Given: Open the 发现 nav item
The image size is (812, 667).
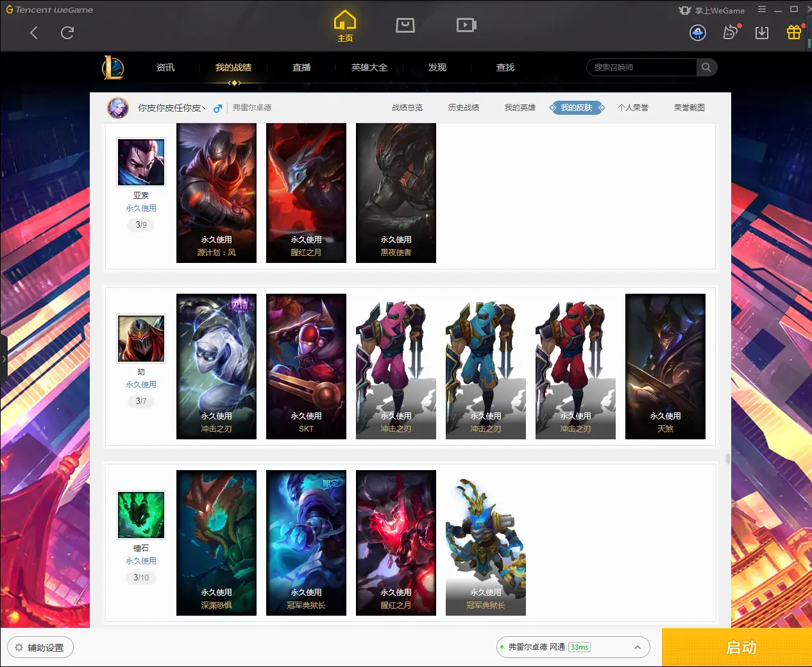Looking at the screenshot, I should [x=437, y=67].
